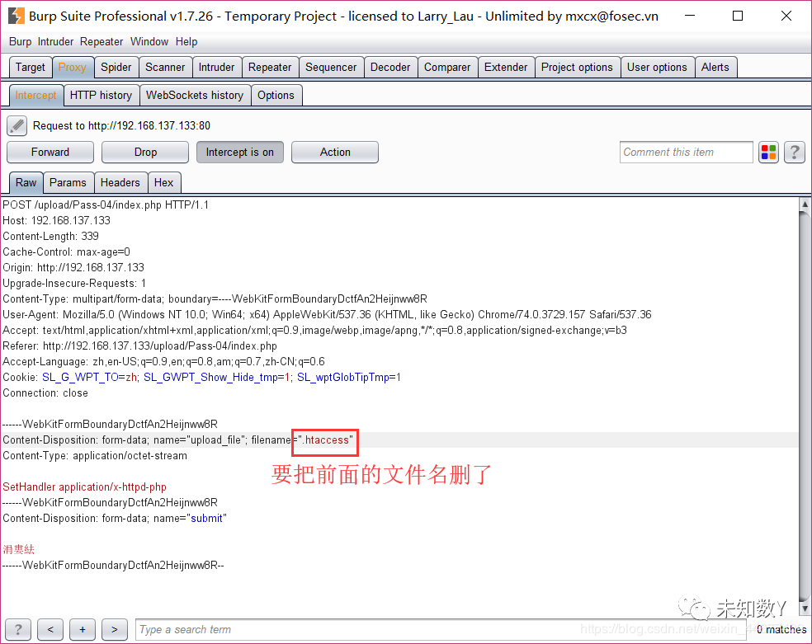This screenshot has width=812, height=644.
Task: Open the Repeater tool tab
Action: pos(270,68)
